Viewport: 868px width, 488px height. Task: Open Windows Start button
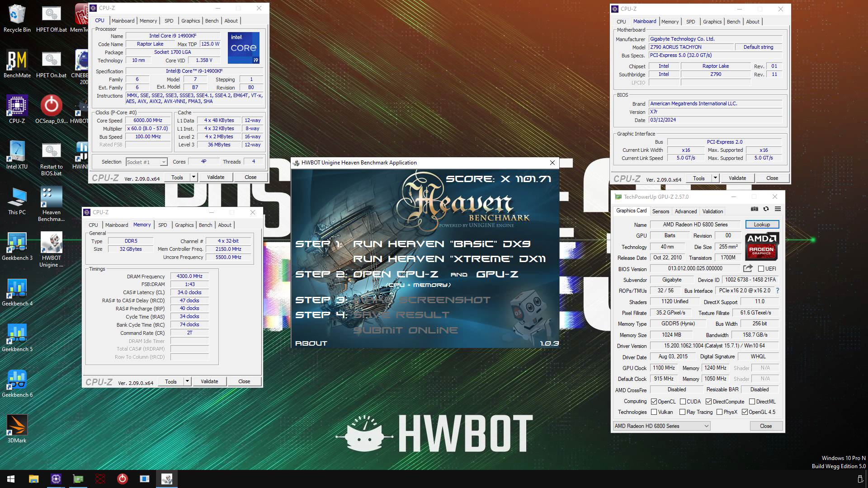[11, 479]
